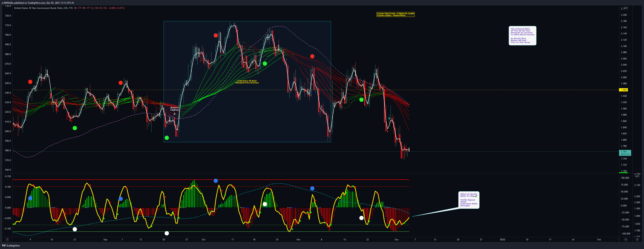Click the A auto-scale button
644x249 pixels.
(x=626, y=240)
